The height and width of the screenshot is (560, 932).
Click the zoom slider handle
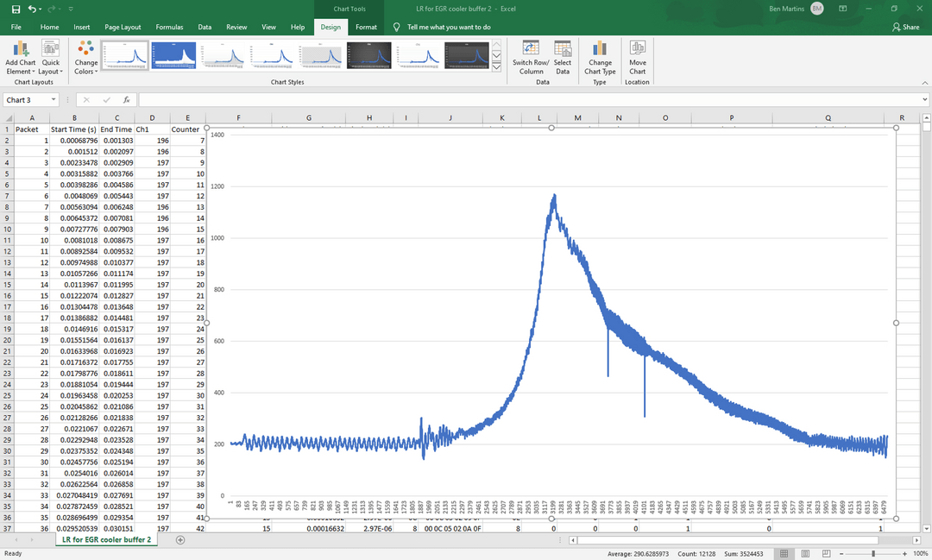(873, 553)
